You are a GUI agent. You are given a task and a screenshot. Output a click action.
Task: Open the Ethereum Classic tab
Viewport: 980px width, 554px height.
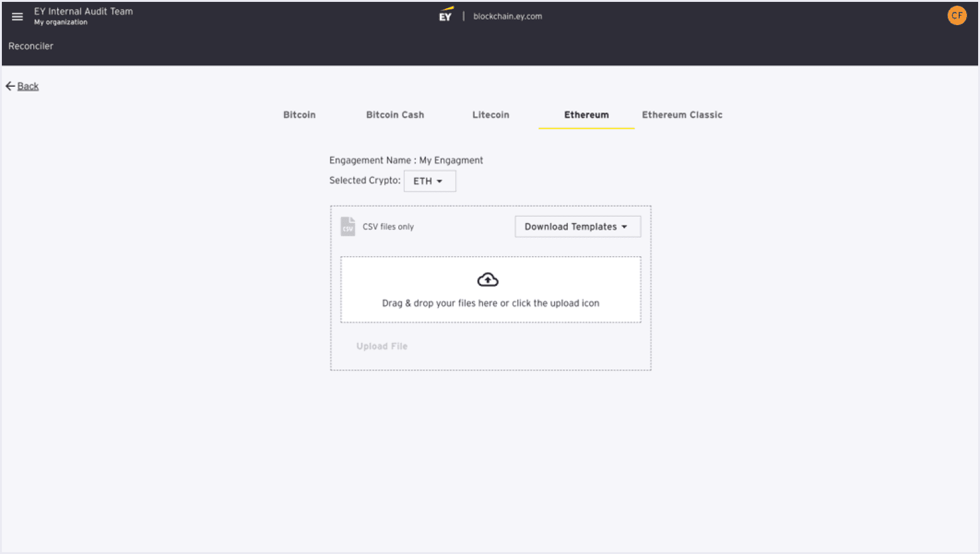682,115
